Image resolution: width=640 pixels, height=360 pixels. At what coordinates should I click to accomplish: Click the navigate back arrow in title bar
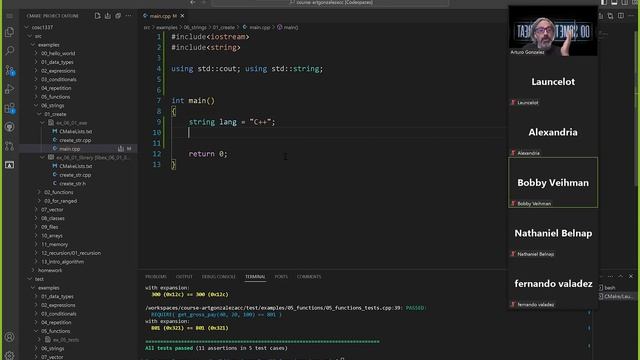click(x=193, y=2)
